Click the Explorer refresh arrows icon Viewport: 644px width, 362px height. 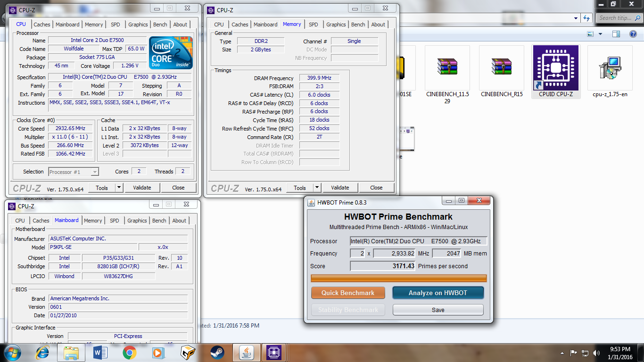[x=586, y=18]
